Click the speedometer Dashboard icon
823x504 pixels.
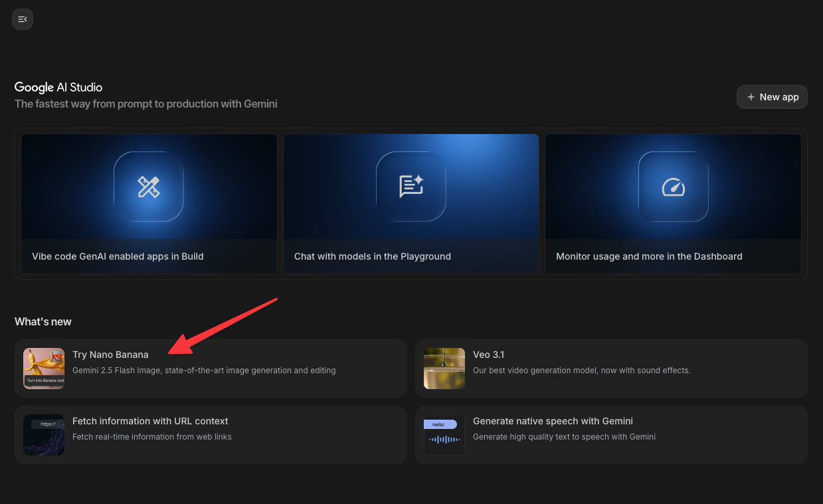[673, 187]
